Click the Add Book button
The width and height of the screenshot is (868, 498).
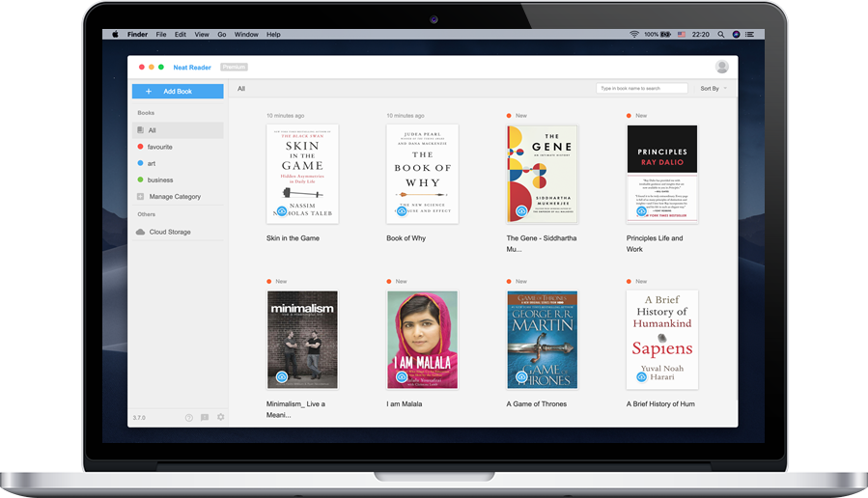pos(178,91)
